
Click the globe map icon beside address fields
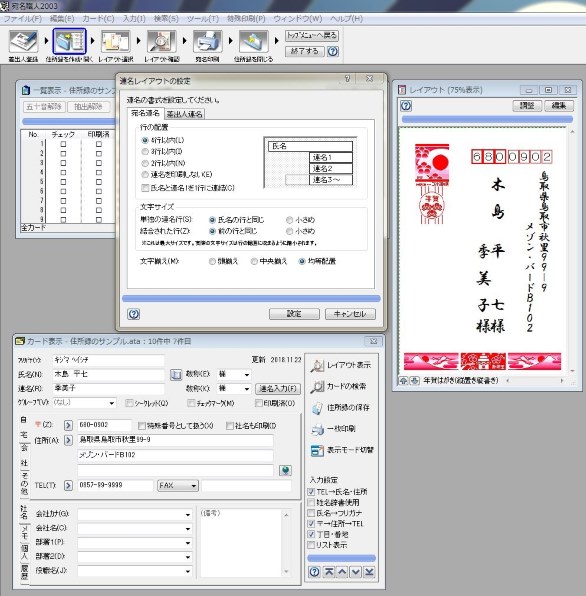pyautogui.click(x=285, y=470)
